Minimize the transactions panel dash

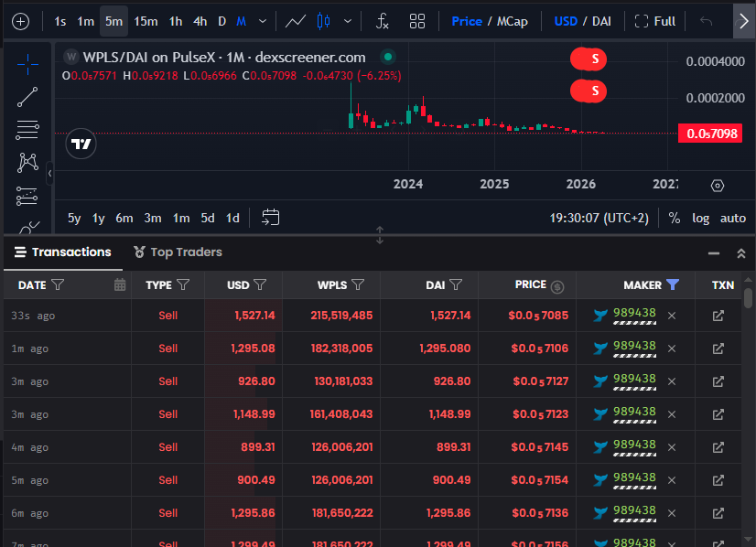(714, 253)
